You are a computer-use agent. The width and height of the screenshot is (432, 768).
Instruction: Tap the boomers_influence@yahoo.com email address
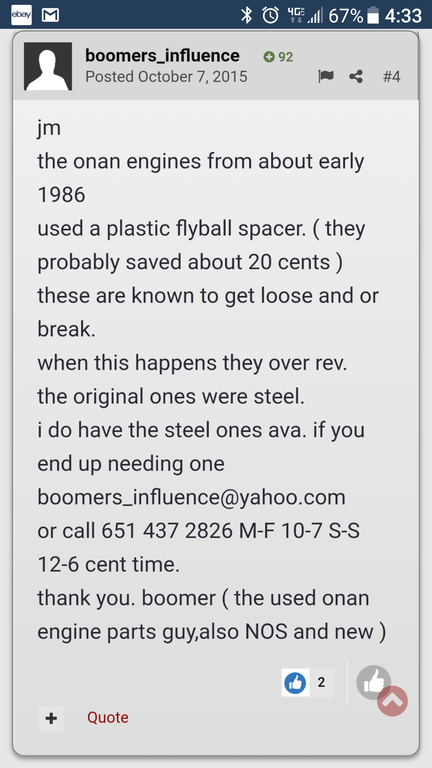pos(192,497)
